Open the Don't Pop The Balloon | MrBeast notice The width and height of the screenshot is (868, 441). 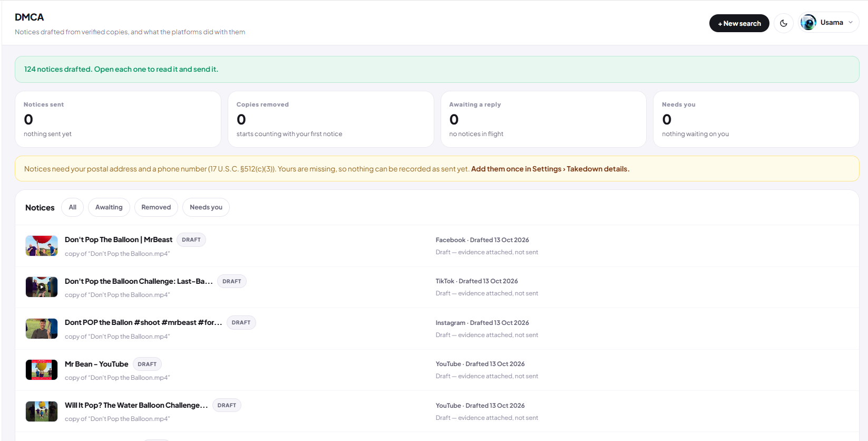click(119, 239)
